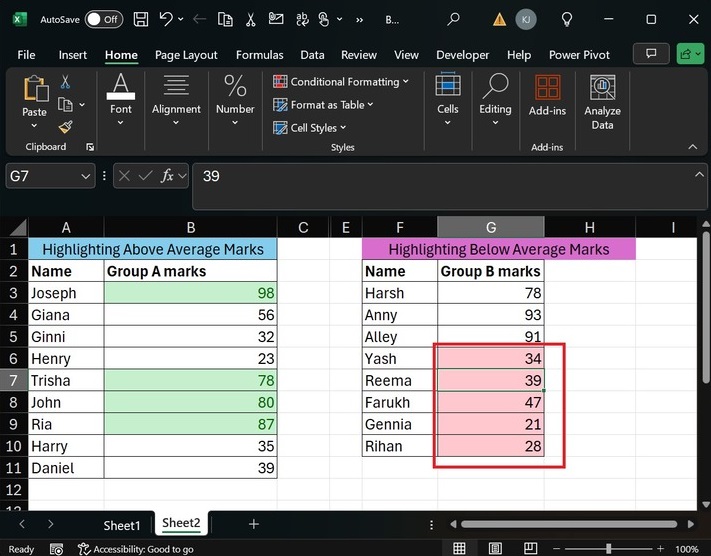
Task: Click the Page Layout view icon
Action: pos(495,548)
